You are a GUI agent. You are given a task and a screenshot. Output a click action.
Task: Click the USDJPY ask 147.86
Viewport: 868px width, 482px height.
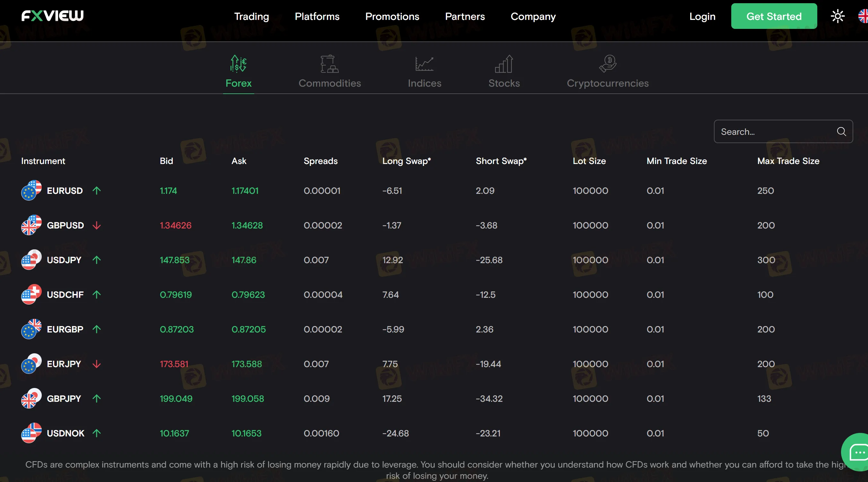244,260
